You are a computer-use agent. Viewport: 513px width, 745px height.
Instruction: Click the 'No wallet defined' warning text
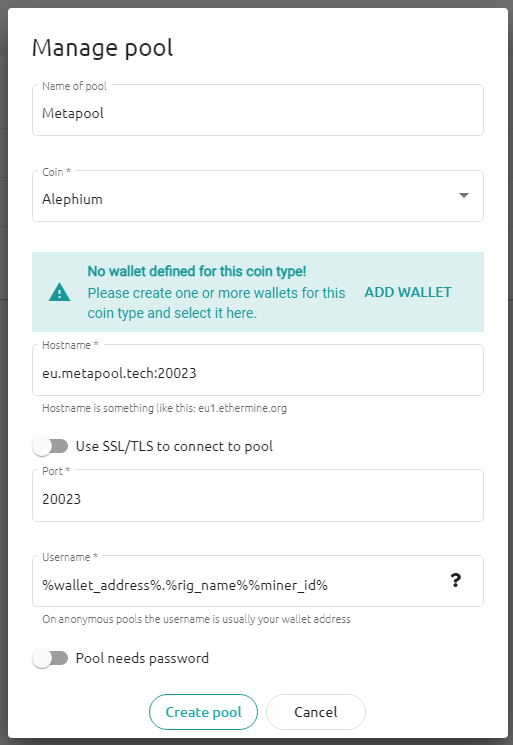[x=197, y=271]
